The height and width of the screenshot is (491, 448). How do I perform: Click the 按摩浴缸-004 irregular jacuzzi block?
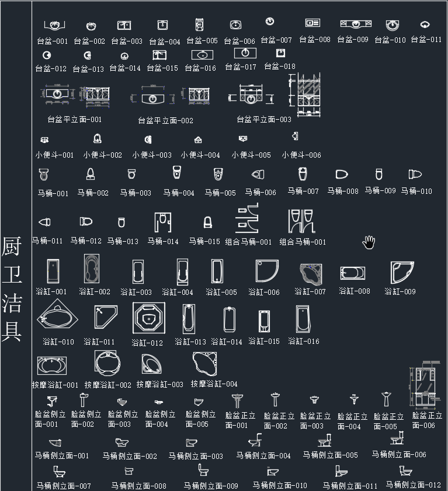(x=204, y=364)
